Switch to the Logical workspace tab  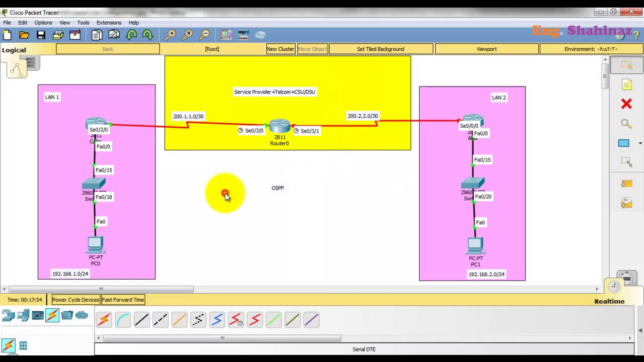pyautogui.click(x=14, y=50)
